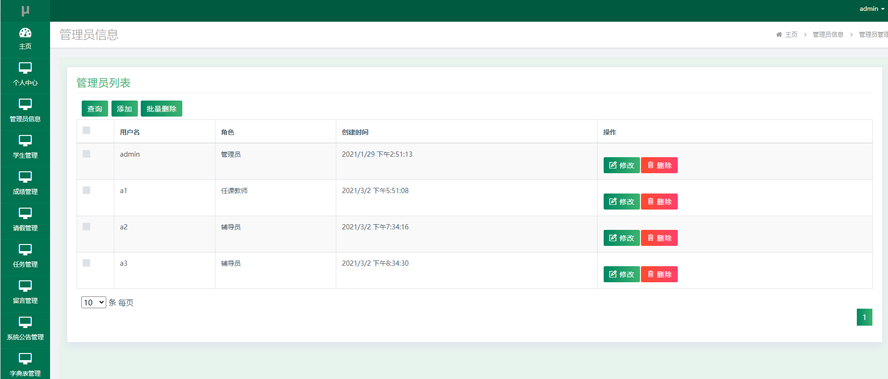Tick the select-all checkbox in table header
888x379 pixels.
tap(87, 130)
